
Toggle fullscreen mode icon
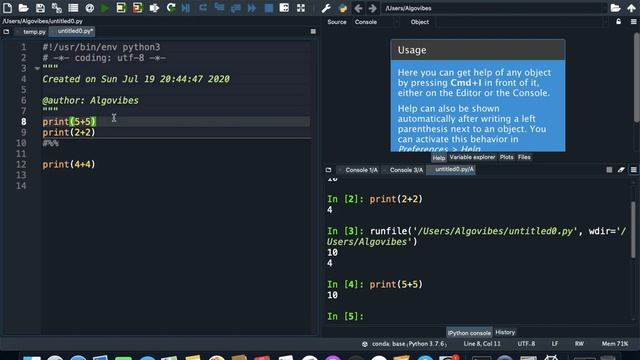pos(301,8)
